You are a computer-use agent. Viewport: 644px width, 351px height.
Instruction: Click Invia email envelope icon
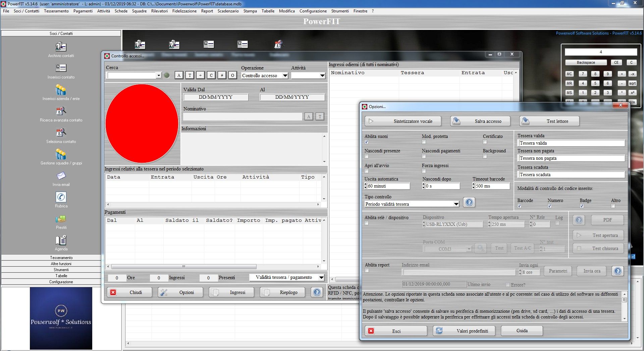point(61,175)
